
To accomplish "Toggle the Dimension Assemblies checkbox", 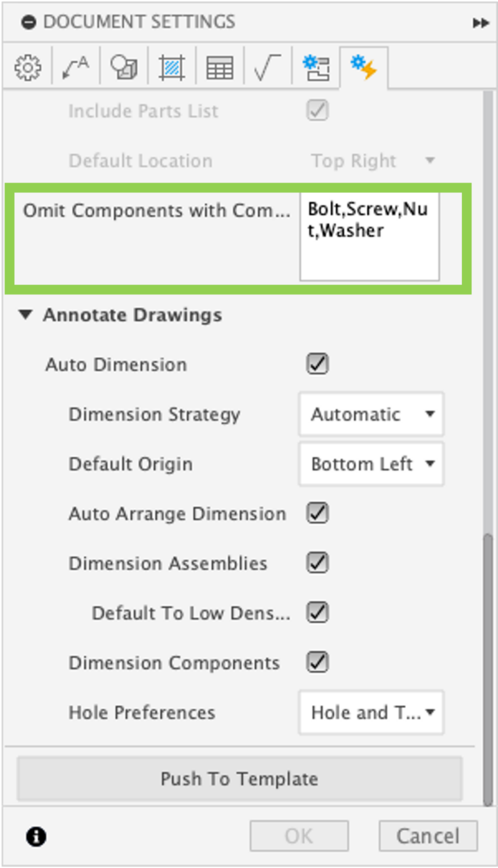I will click(x=317, y=563).
